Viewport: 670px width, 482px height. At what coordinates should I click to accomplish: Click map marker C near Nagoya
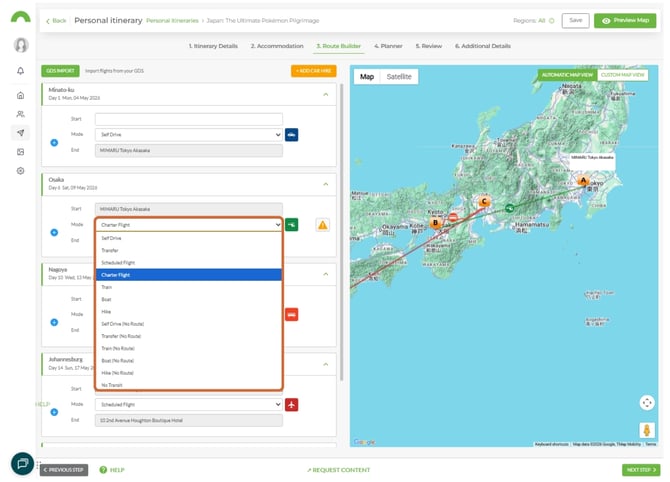484,201
